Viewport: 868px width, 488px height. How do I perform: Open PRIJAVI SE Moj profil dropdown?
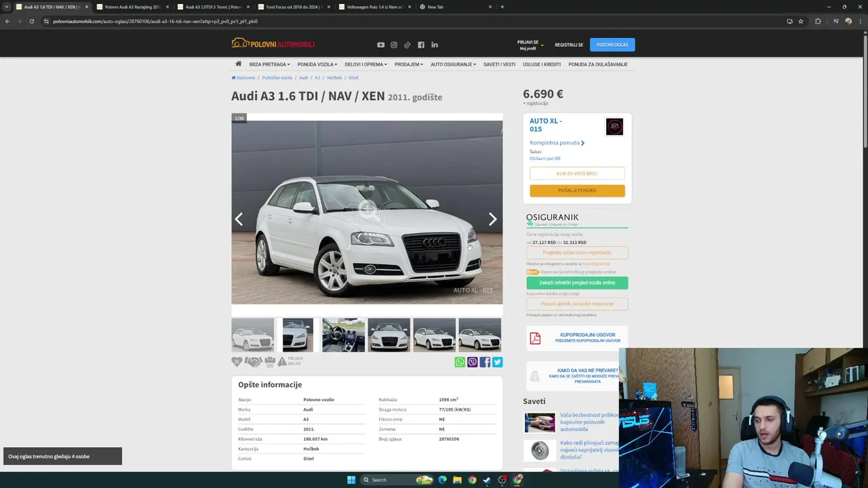[530, 45]
